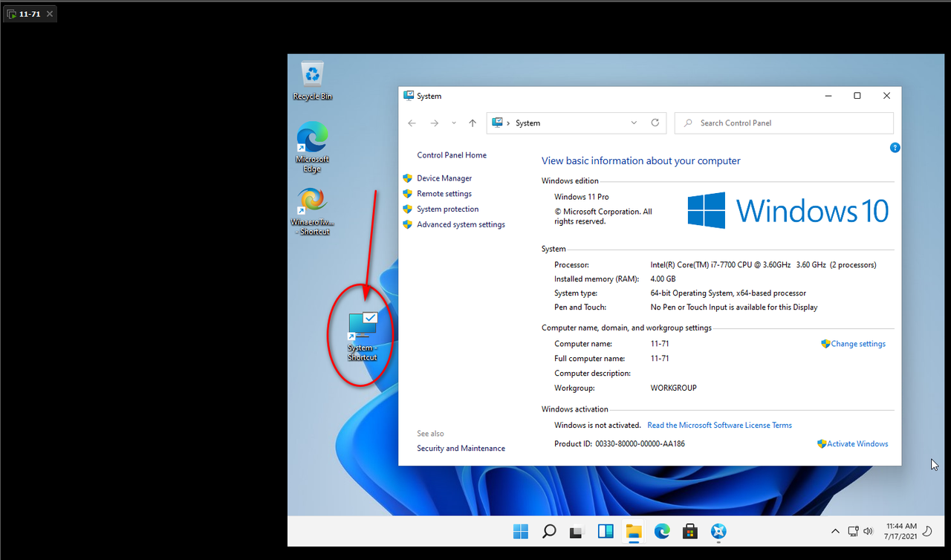Image resolution: width=951 pixels, height=560 pixels.
Task: Minimize the System window
Action: pyautogui.click(x=828, y=96)
